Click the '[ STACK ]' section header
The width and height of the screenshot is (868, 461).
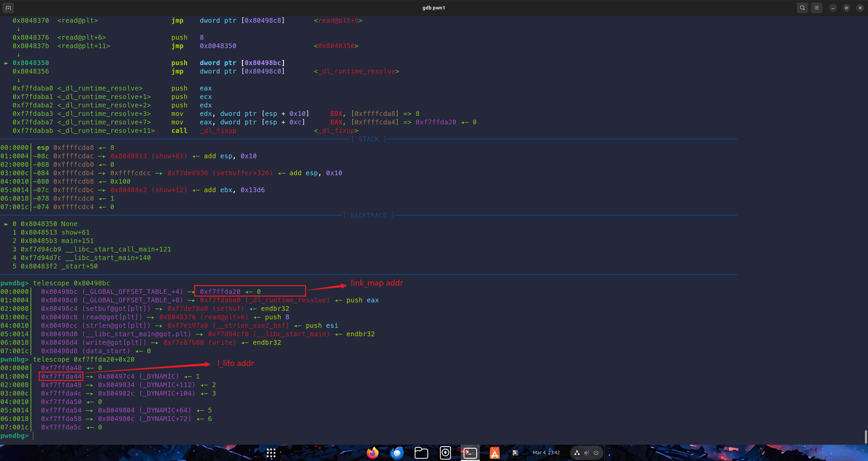pos(369,139)
